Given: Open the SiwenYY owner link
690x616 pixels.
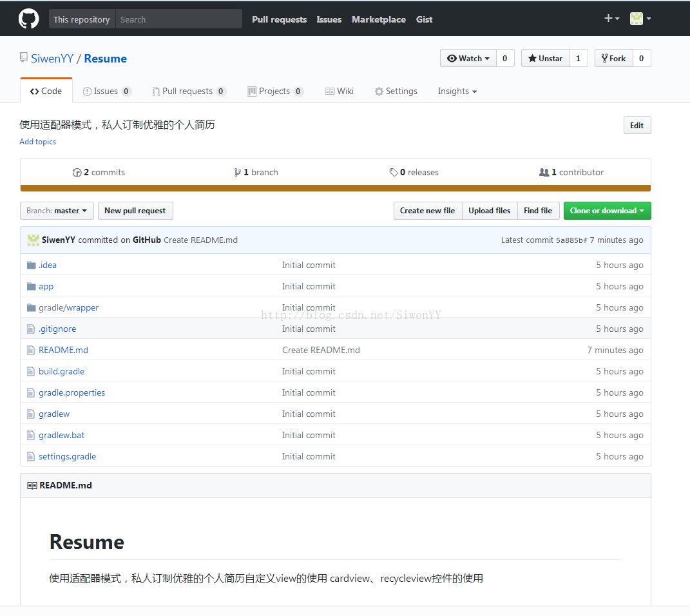Looking at the screenshot, I should tap(52, 59).
